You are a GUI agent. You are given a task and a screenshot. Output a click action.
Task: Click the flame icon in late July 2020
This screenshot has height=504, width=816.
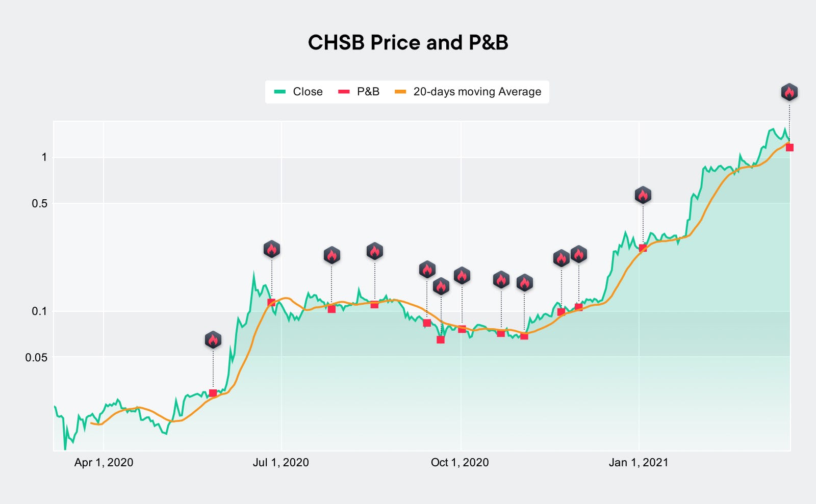[331, 255]
